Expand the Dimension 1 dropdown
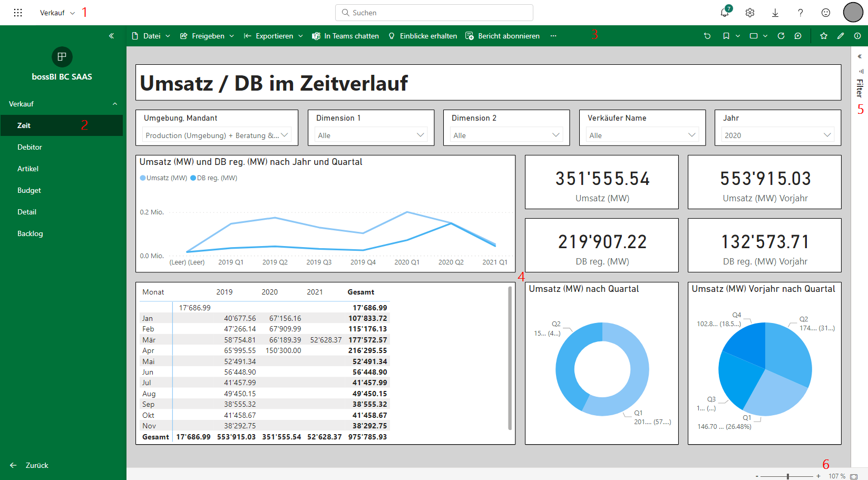 (x=370, y=135)
